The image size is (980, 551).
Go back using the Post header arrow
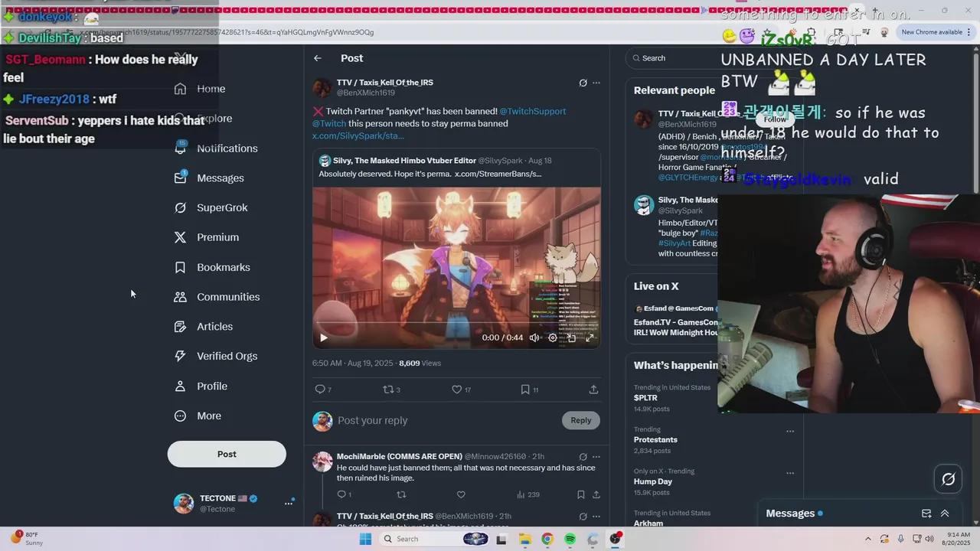[x=317, y=58]
